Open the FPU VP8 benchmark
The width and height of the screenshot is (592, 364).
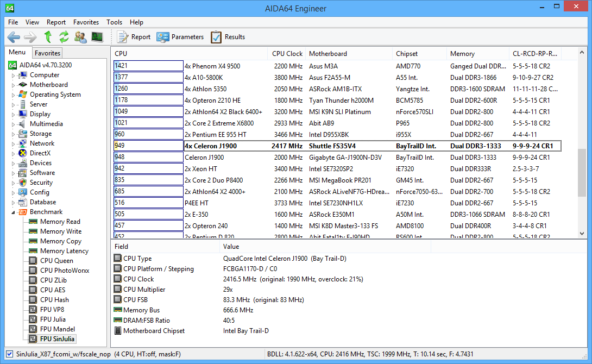(52, 309)
